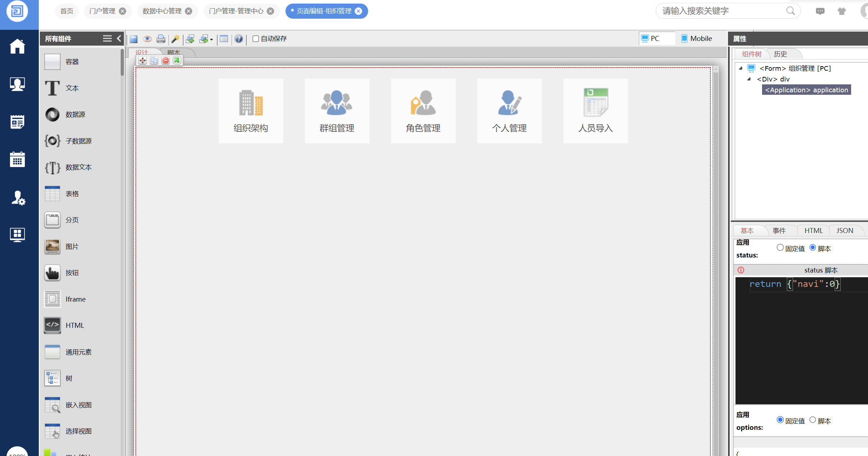The image size is (868, 456).
Task: Click the red delete component icon
Action: (x=166, y=60)
